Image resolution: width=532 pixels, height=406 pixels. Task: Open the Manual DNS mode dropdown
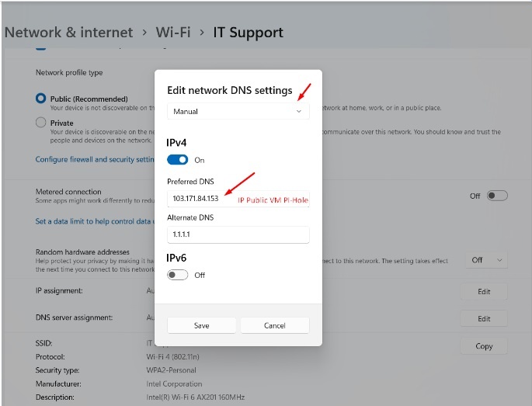point(237,112)
